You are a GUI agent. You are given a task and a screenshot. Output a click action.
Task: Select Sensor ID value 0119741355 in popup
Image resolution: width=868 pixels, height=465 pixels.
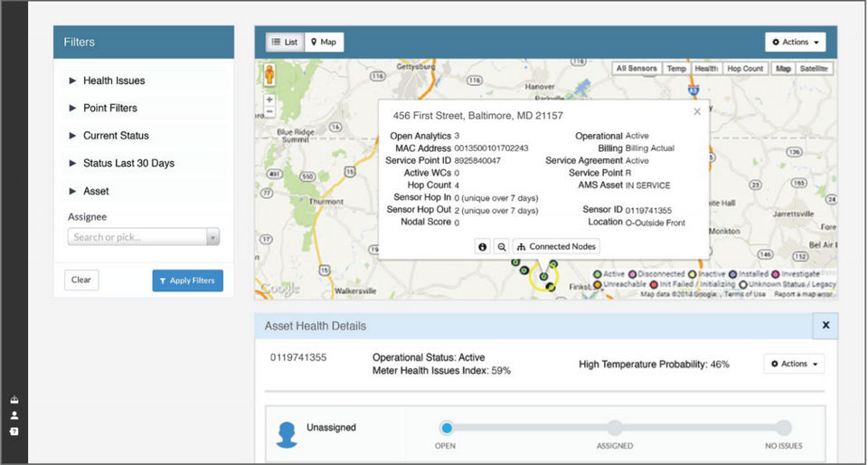click(648, 211)
